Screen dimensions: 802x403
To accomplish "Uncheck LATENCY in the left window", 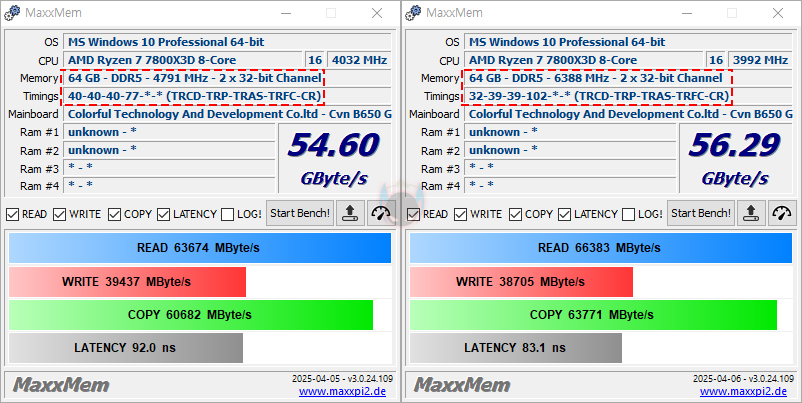I will 164,214.
